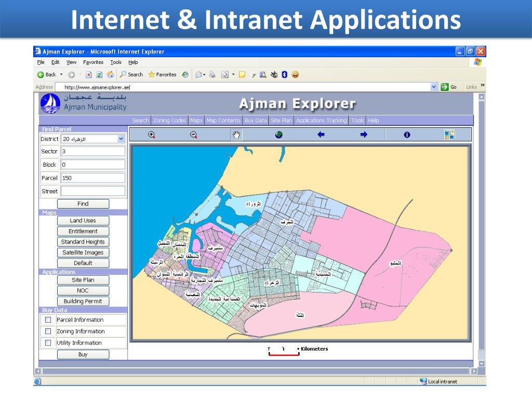Viewport: 532px width, 399px height.
Task: Open the browser Help menu
Action: (133, 62)
